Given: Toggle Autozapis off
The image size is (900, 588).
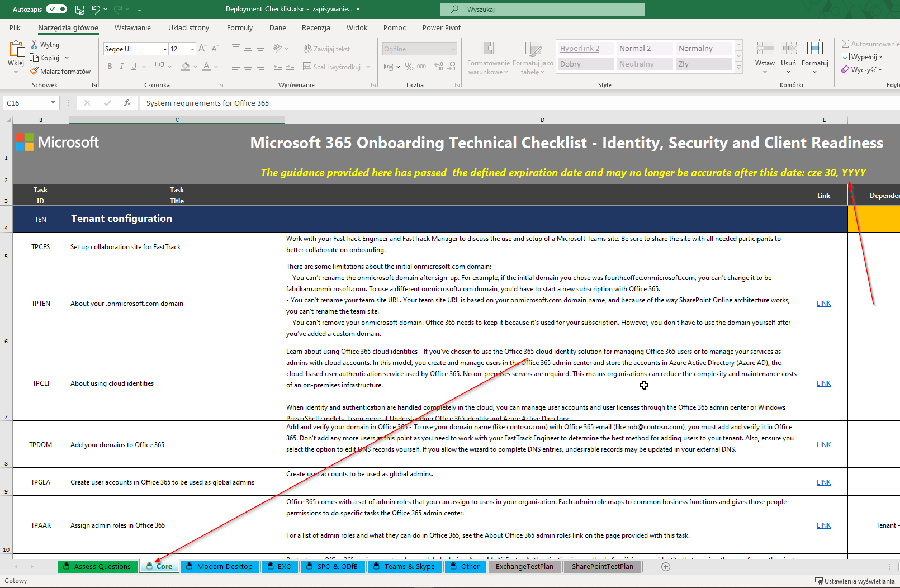Looking at the screenshot, I should (x=56, y=9).
